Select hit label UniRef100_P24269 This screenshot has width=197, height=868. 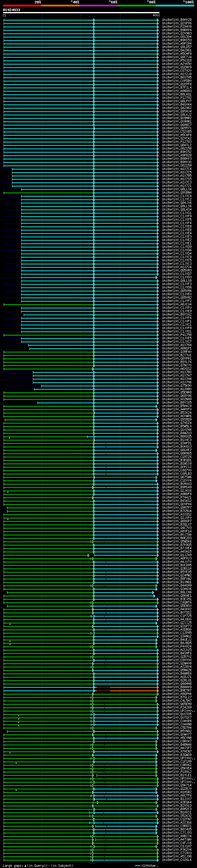tap(177, 707)
